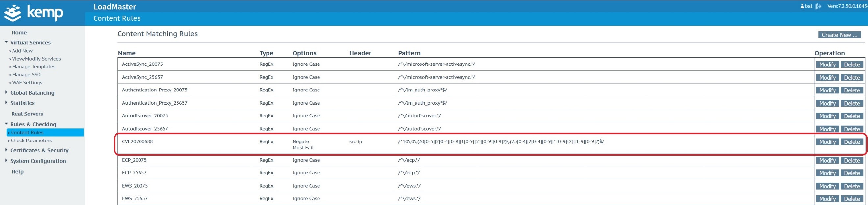Expand the System Configuration section
This screenshot has height=205, width=868.
pyautogui.click(x=6, y=161)
